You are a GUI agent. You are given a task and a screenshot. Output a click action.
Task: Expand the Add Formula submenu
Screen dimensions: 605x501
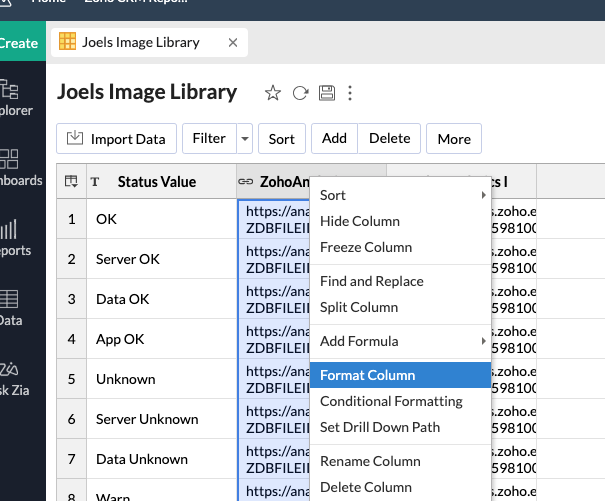(400, 341)
